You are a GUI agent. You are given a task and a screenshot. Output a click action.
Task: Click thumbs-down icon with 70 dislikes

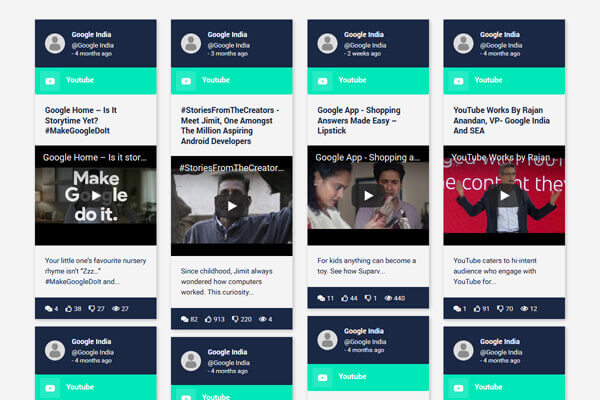[x=501, y=309]
